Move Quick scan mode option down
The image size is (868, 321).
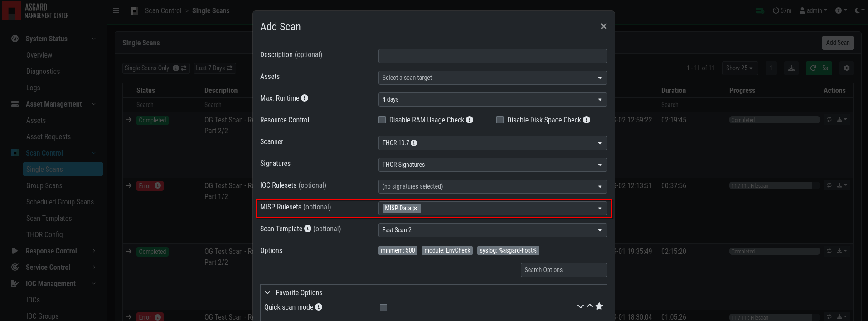[x=580, y=306]
